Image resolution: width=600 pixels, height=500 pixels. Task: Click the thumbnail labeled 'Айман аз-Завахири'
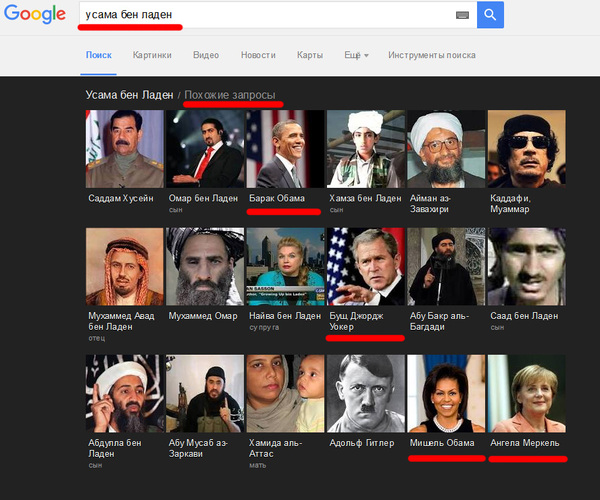click(x=445, y=149)
